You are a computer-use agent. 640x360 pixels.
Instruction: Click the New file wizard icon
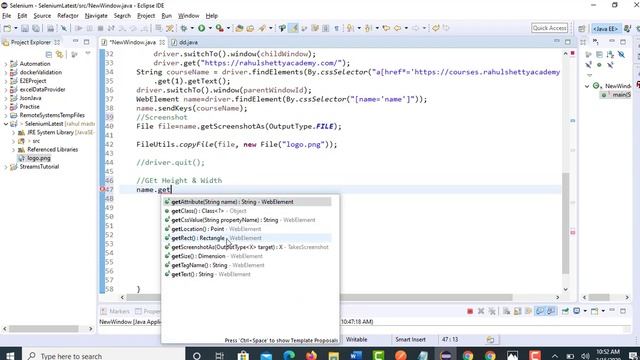coord(7,28)
